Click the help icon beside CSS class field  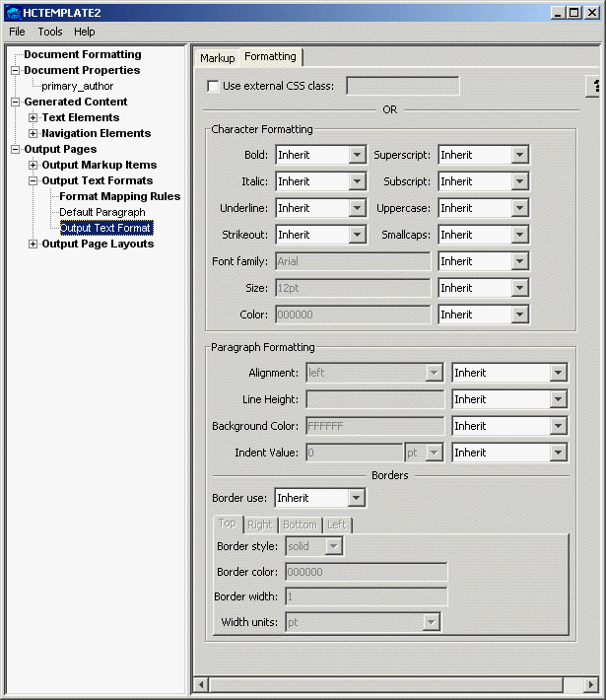(x=596, y=87)
